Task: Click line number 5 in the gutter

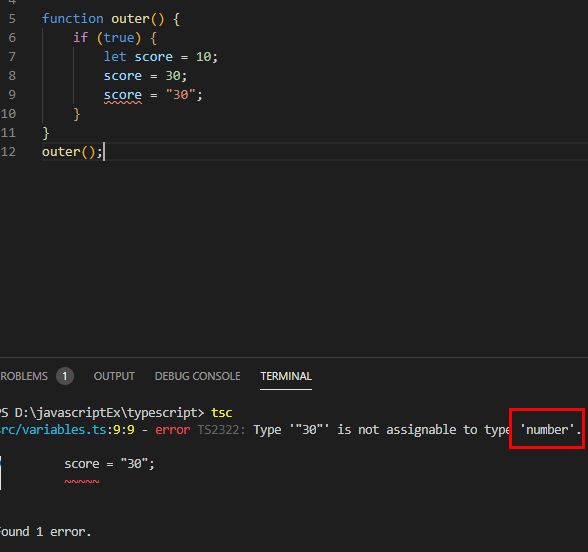Action: click(12, 19)
